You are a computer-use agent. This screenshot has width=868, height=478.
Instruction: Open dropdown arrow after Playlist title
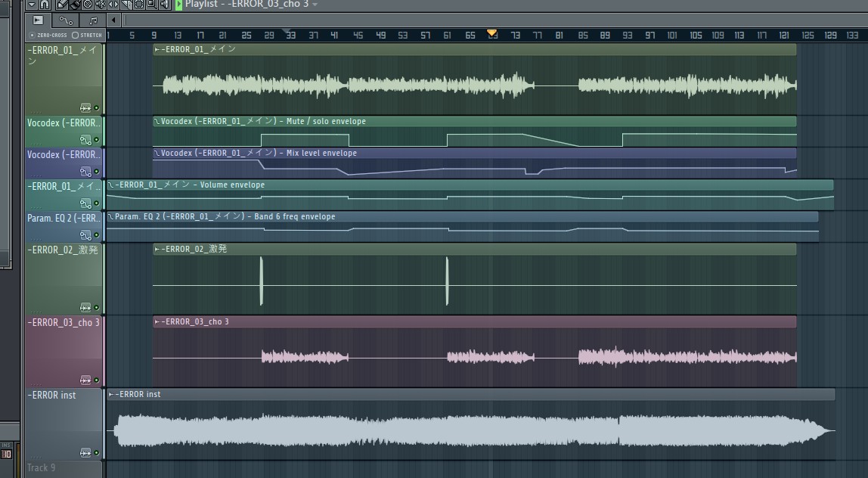point(315,5)
